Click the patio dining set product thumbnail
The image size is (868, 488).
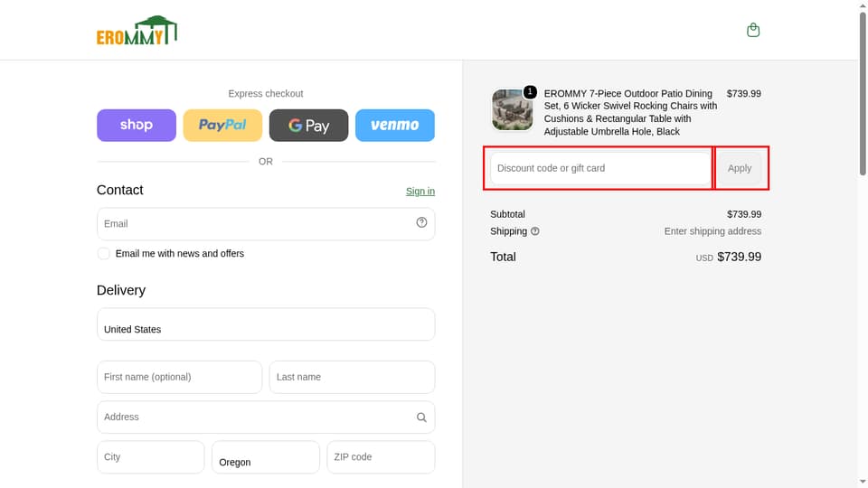(x=512, y=109)
